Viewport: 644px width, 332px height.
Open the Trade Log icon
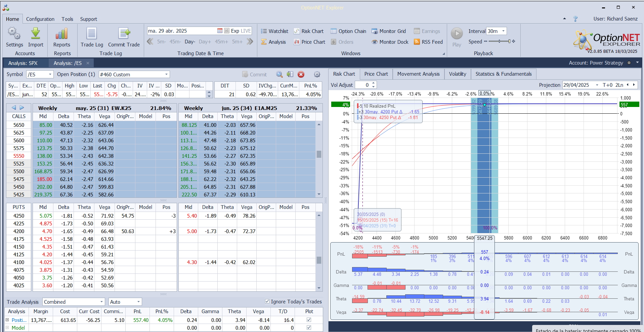pos(92,34)
